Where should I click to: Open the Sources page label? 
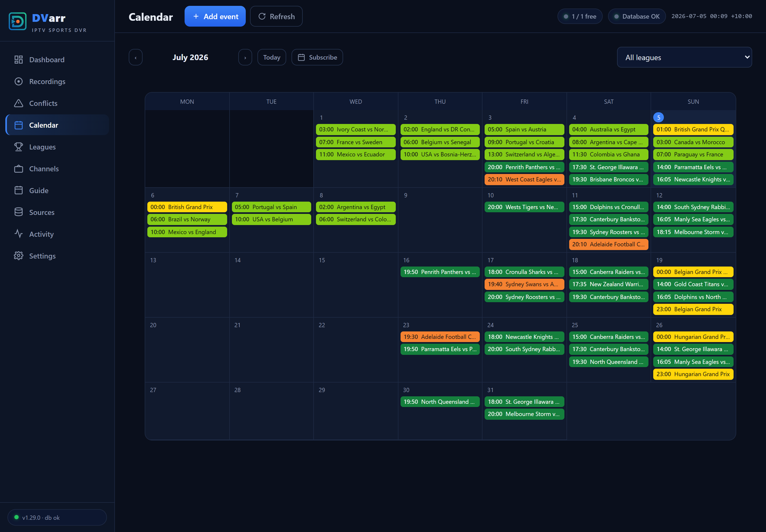(42, 212)
